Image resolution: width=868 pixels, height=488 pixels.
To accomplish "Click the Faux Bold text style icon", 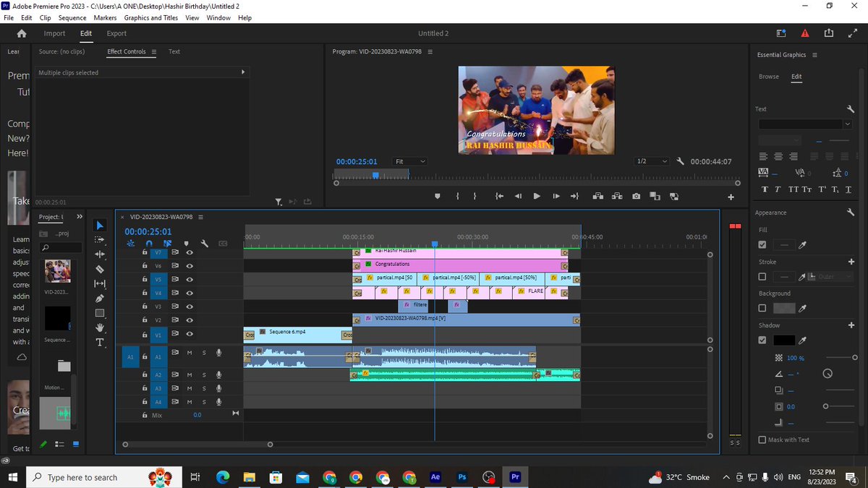I will tap(765, 189).
